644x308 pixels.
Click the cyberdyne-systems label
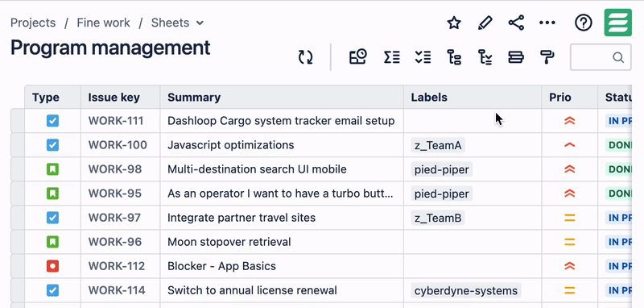pos(466,291)
